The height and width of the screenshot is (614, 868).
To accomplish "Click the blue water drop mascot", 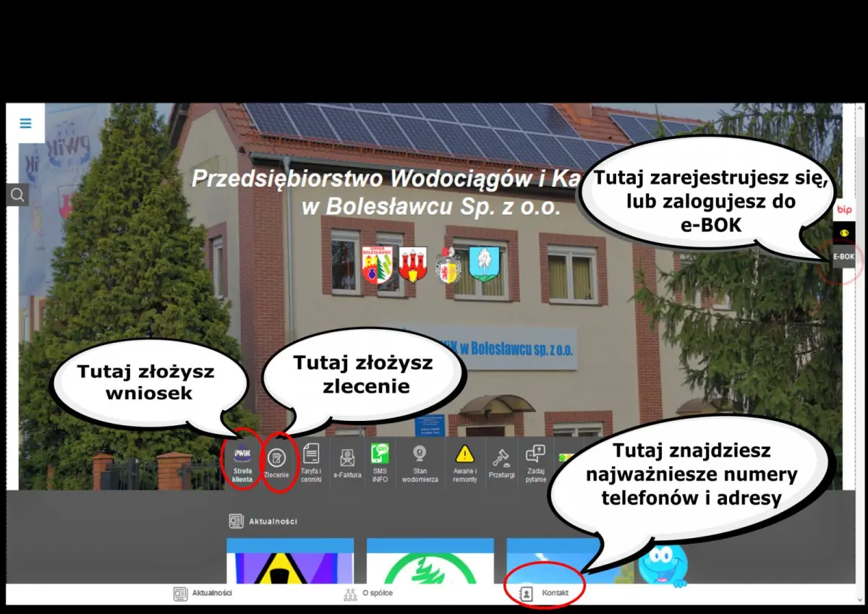I will (663, 565).
